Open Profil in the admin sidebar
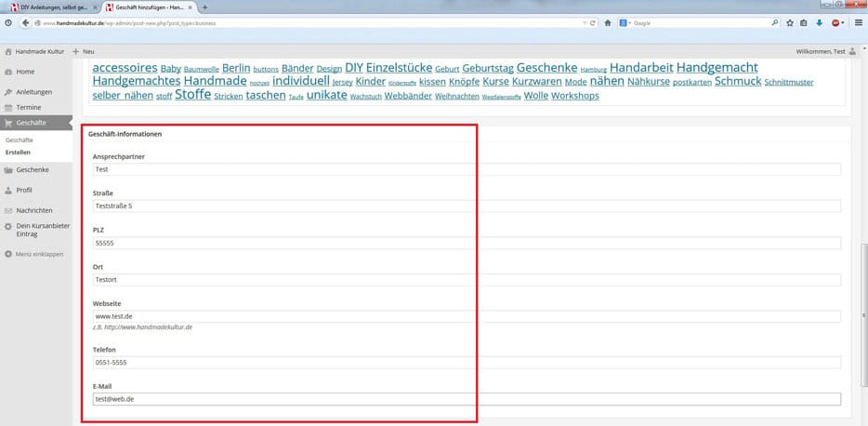This screenshot has width=868, height=426. point(24,190)
